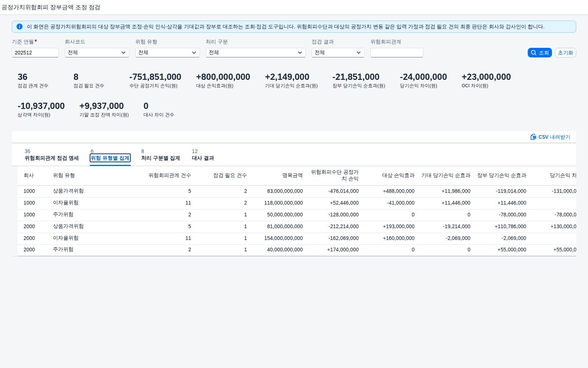Click the 대사 차이 건수 KPI label
588x368 pixels.
159,115
